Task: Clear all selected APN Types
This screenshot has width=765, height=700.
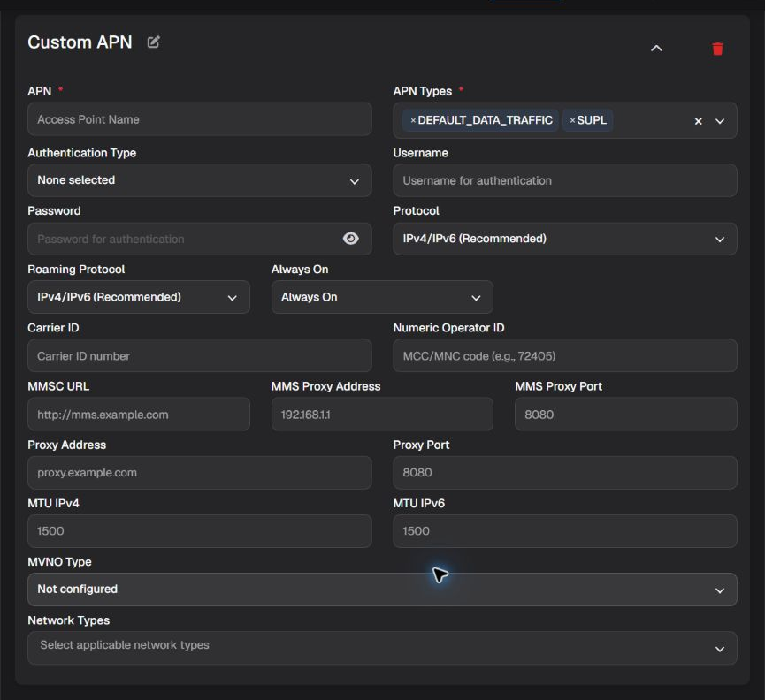Action: click(698, 121)
